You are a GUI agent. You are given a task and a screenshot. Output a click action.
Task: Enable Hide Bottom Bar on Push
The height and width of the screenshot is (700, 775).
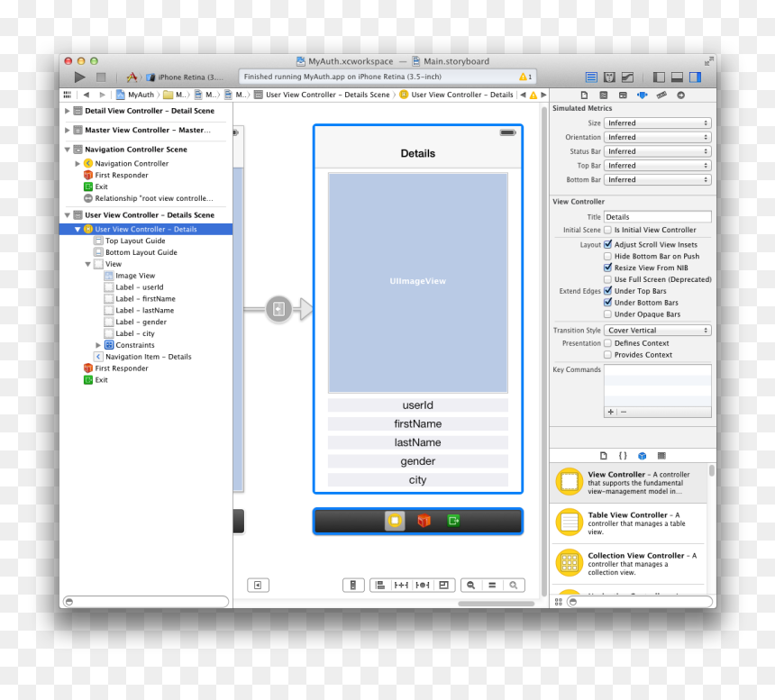point(608,256)
